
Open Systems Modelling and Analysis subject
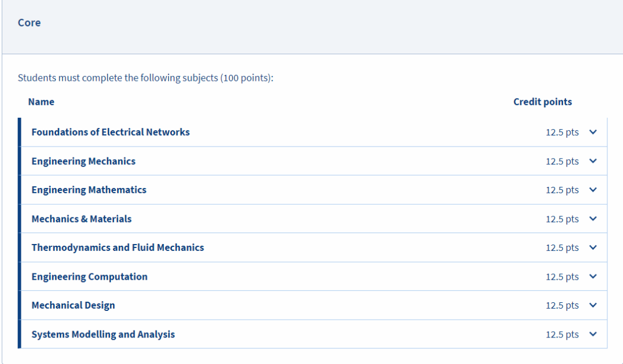tap(103, 334)
